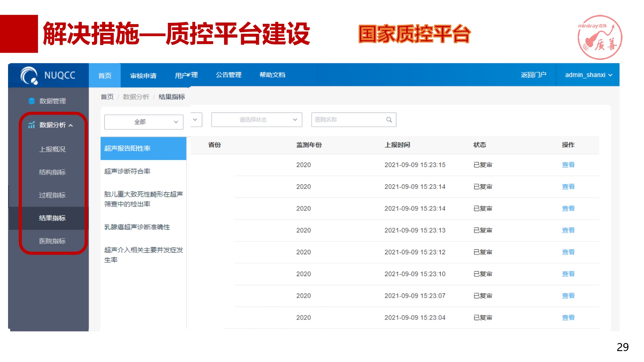Select 超声诊断符合率 indicator
644x362 pixels.
point(127,171)
